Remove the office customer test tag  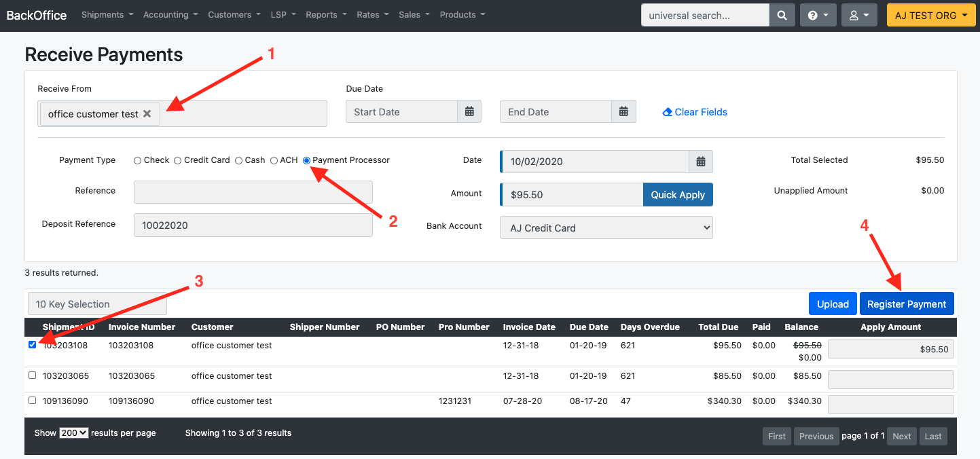pos(147,114)
